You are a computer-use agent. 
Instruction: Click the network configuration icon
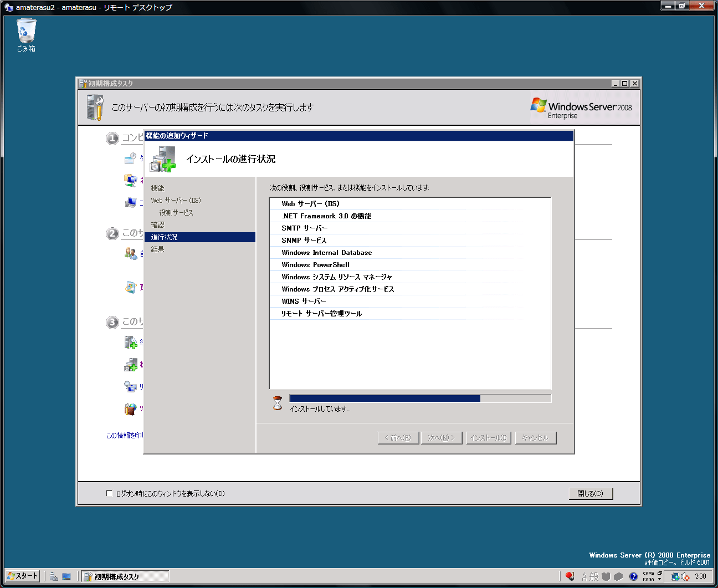130,180
